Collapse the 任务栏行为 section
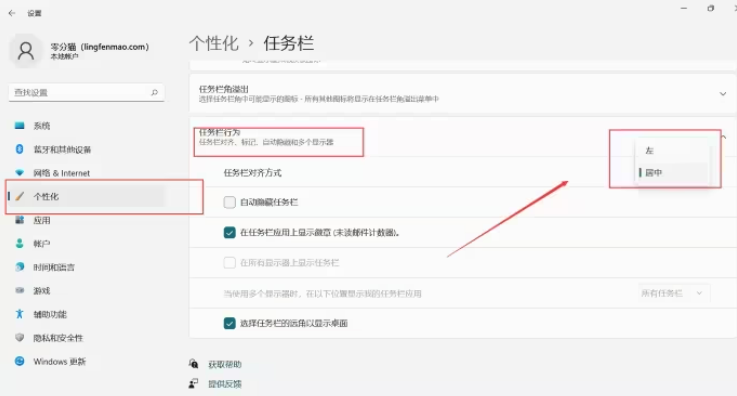The width and height of the screenshot is (737, 396). [x=724, y=137]
